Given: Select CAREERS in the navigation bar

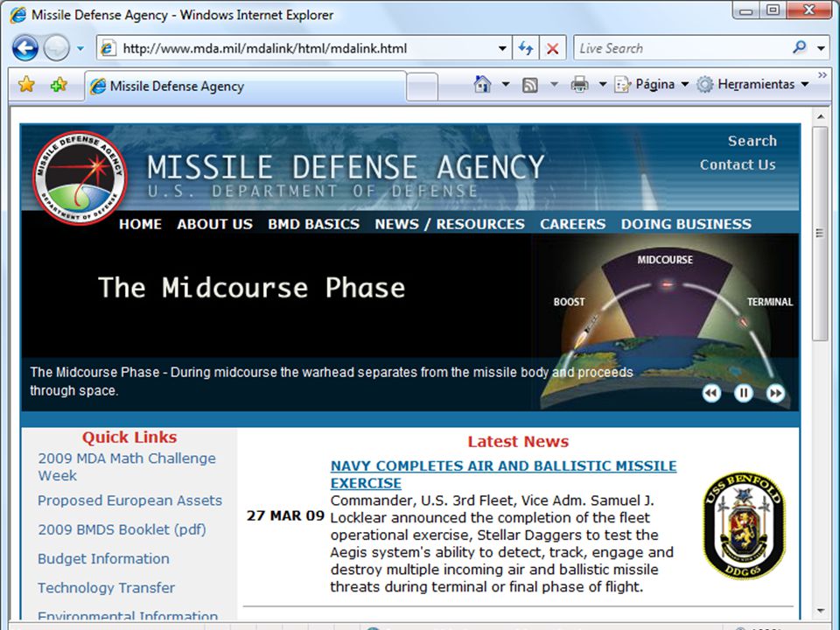Looking at the screenshot, I should pos(572,224).
